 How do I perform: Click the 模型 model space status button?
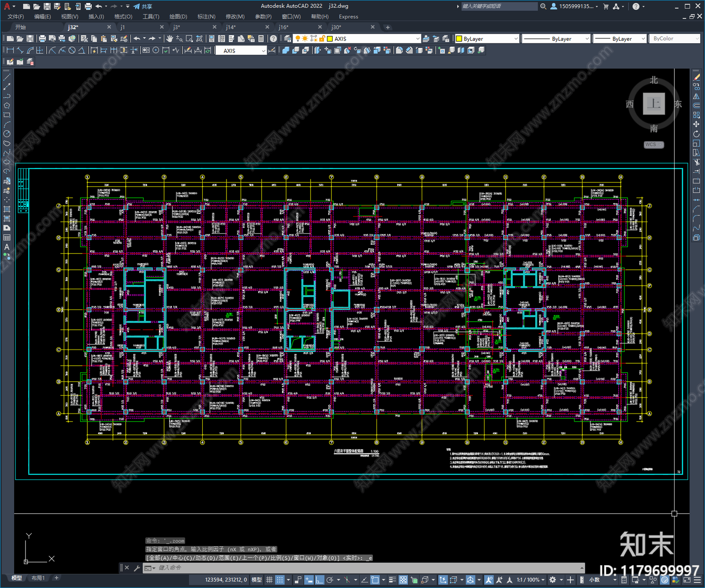[x=257, y=580]
